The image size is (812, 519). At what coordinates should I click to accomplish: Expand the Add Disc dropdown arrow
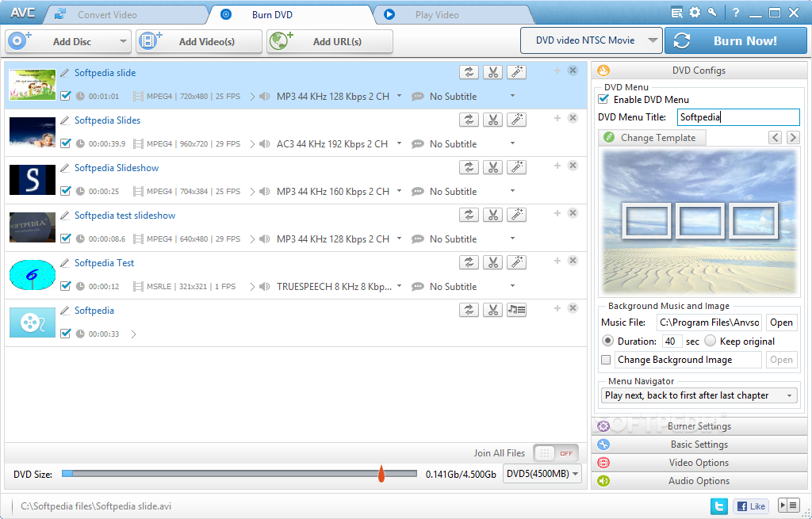pos(123,41)
